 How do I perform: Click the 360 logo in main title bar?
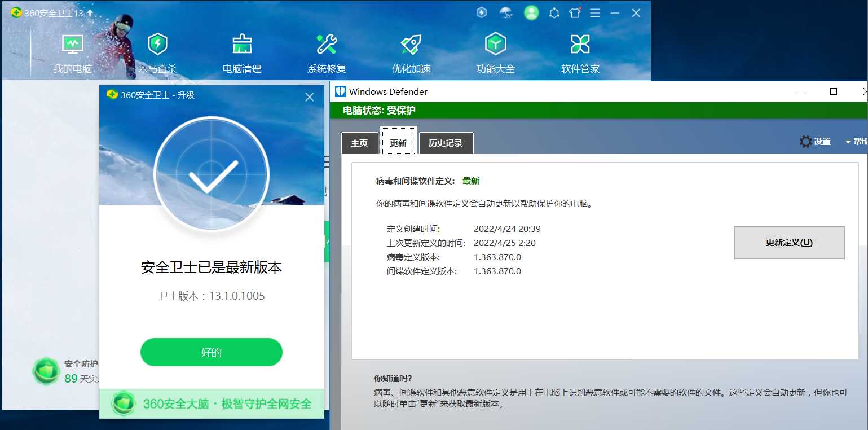click(16, 12)
